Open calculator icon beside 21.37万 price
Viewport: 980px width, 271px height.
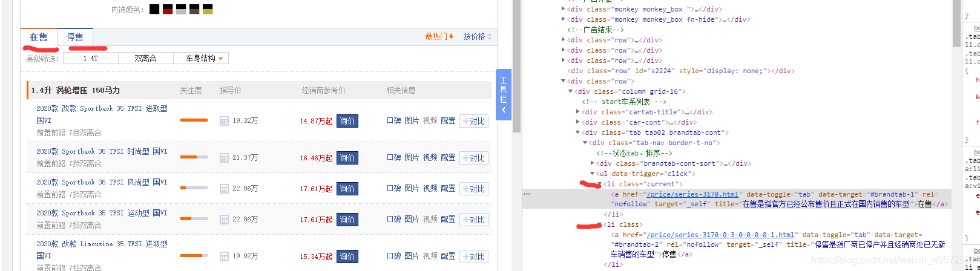(224, 158)
